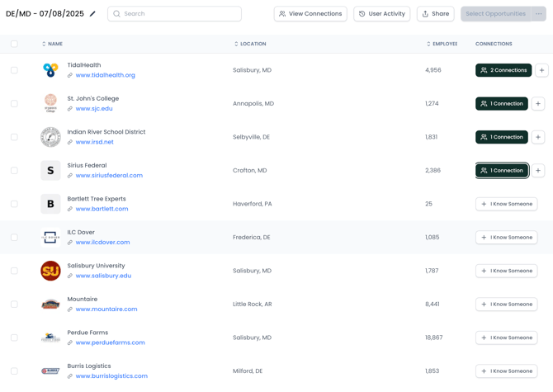Click the plus icon in Sirius Federal row
The image size is (553, 392).
[538, 171]
